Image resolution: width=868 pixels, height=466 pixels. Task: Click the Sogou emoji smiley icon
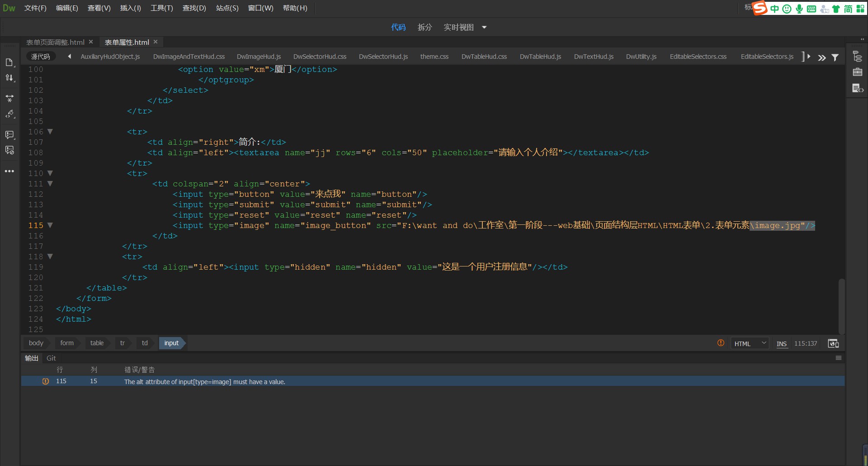787,9
